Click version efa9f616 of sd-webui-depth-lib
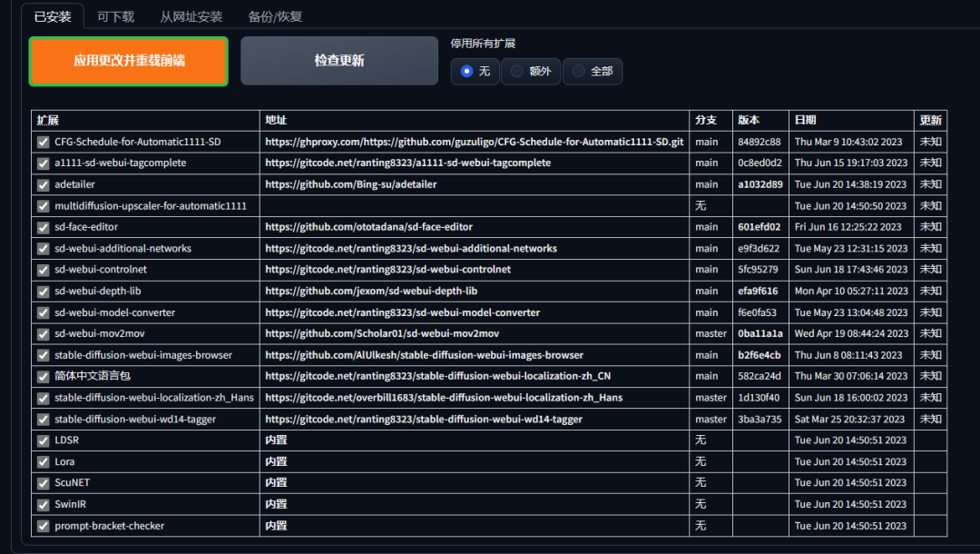The height and width of the screenshot is (554, 980). pos(758,291)
